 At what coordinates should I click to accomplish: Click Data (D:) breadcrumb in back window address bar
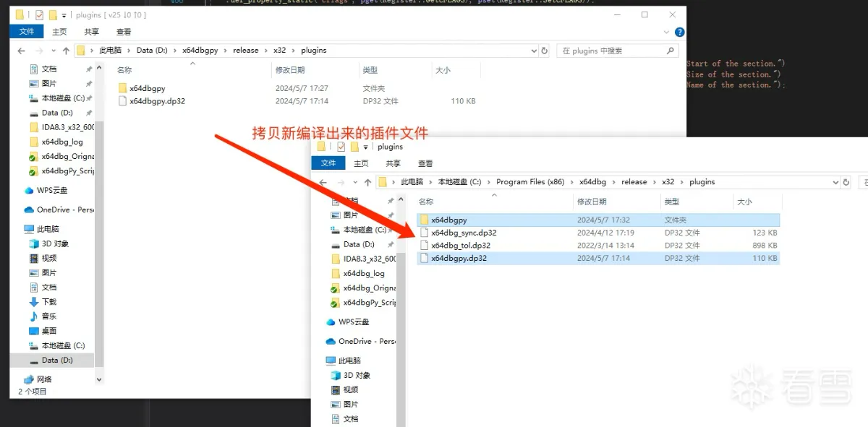[152, 51]
